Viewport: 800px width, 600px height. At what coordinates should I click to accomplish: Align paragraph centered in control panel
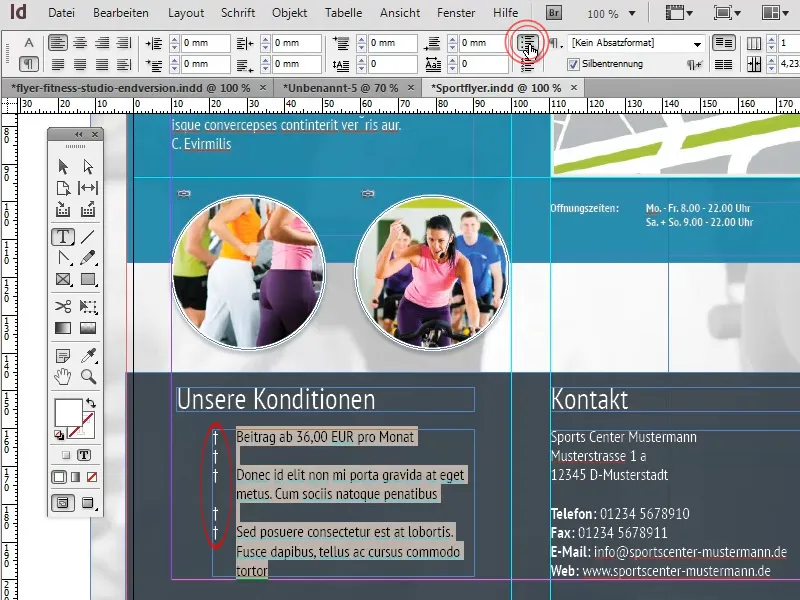pos(80,43)
